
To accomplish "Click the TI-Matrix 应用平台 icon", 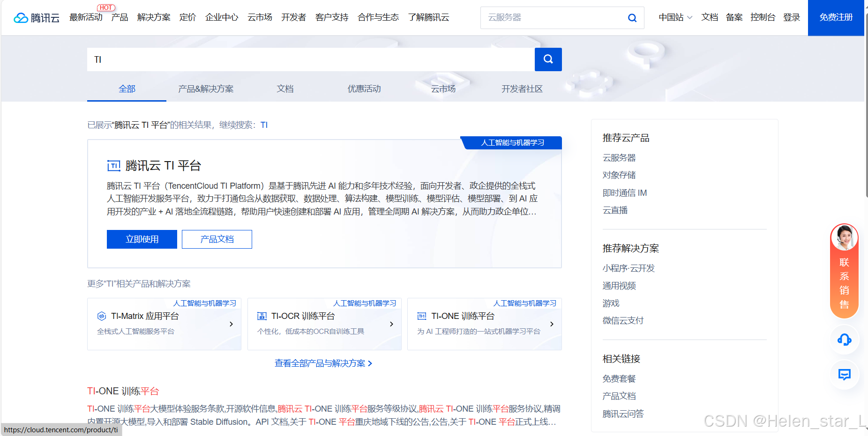I will pyautogui.click(x=102, y=316).
